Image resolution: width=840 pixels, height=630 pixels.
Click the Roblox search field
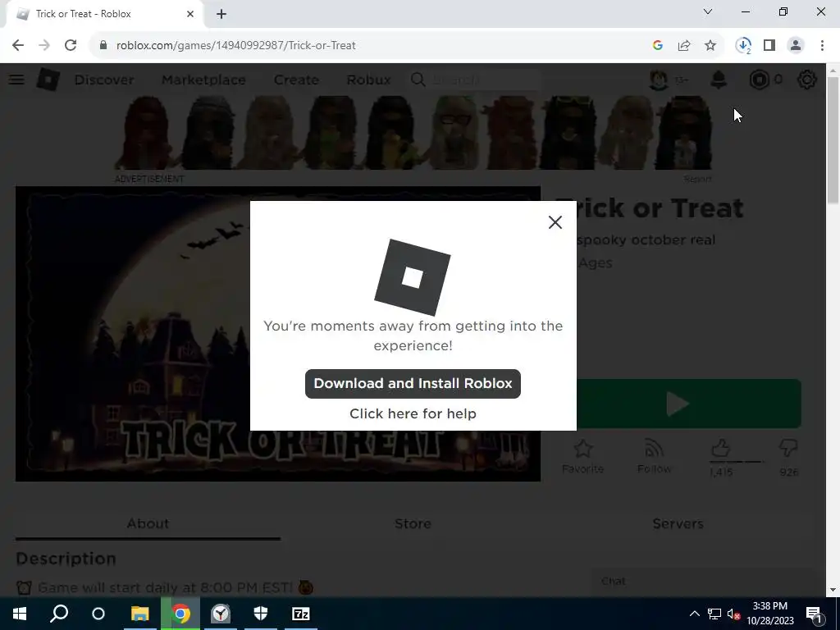(x=474, y=80)
